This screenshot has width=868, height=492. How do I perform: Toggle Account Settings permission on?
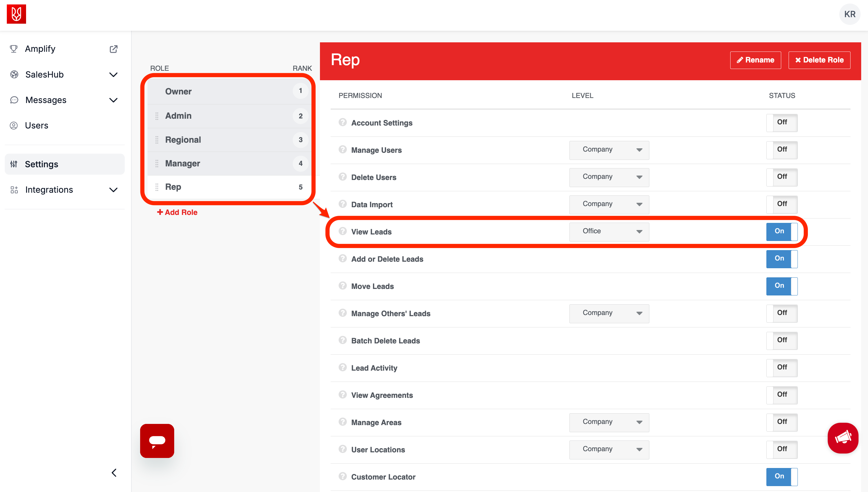tap(781, 122)
